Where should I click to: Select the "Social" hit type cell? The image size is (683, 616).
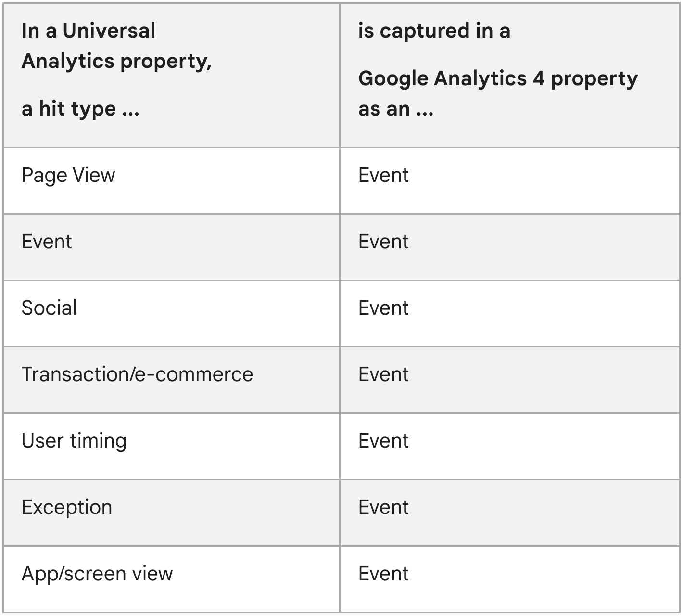[x=49, y=308]
